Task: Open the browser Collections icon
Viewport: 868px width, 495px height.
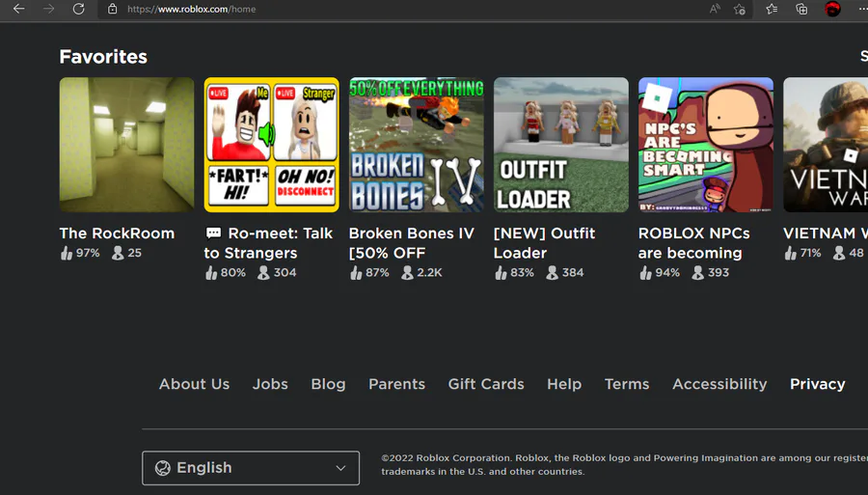Action: point(801,9)
